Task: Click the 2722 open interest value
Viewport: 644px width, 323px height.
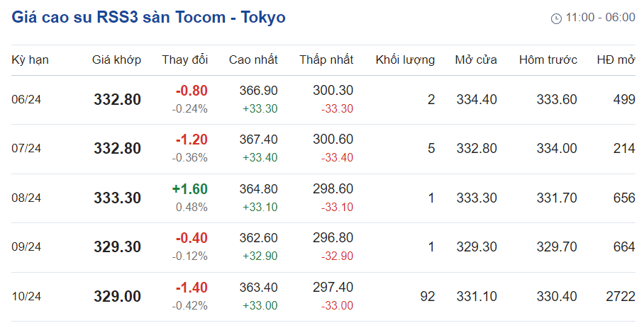Action: [621, 297]
